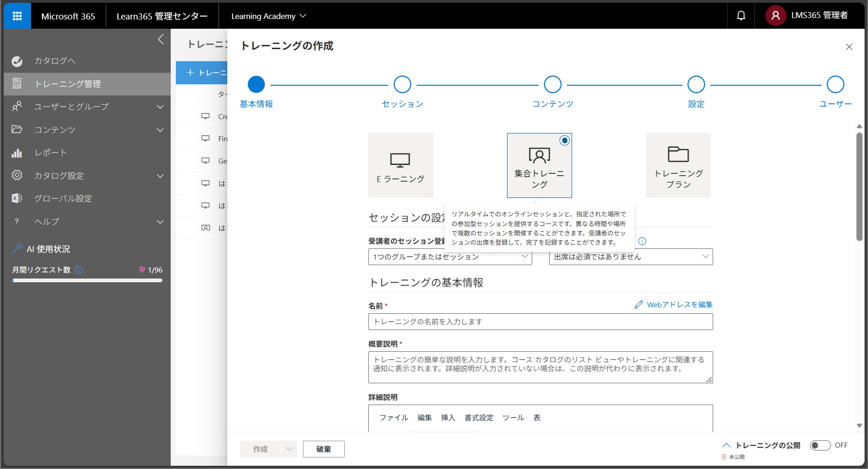Click the info icon beside 月間リクエスト数
The image size is (868, 469).
coord(78,270)
